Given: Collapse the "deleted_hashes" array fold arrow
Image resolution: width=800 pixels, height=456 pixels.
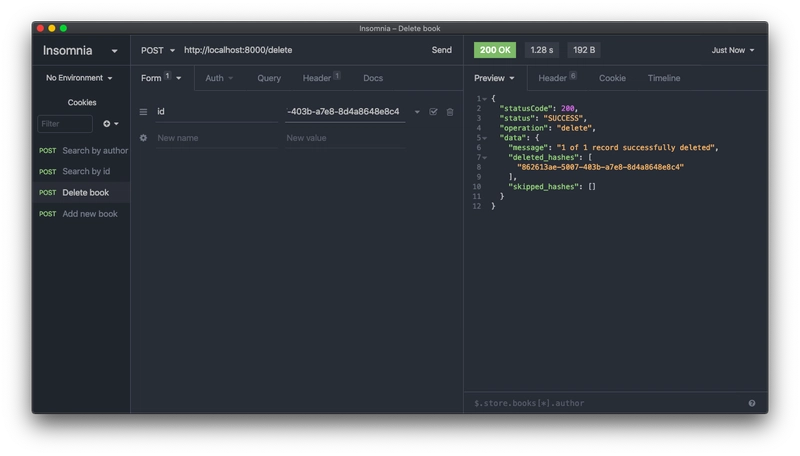Looking at the screenshot, I should tap(485, 158).
